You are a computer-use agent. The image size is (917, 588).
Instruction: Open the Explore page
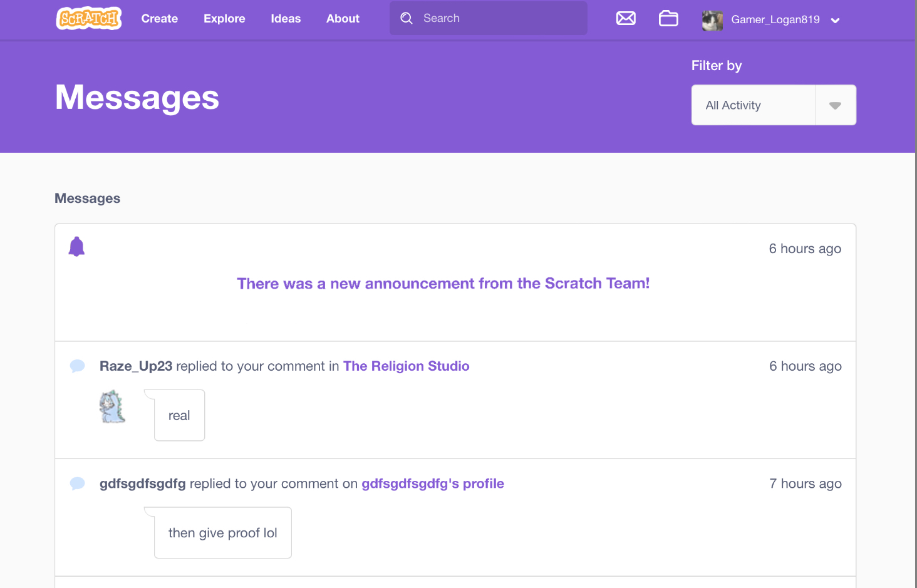pyautogui.click(x=224, y=18)
